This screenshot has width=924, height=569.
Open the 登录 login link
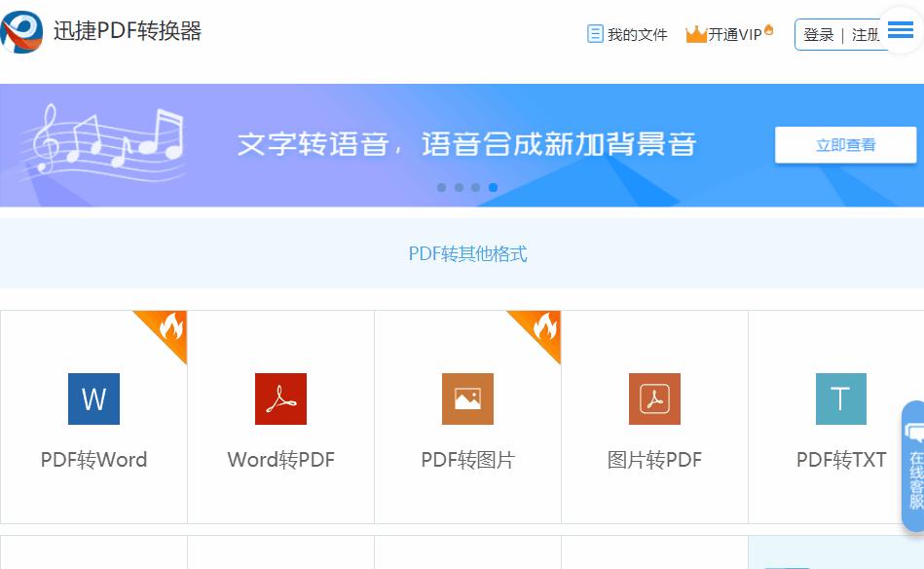coord(820,34)
